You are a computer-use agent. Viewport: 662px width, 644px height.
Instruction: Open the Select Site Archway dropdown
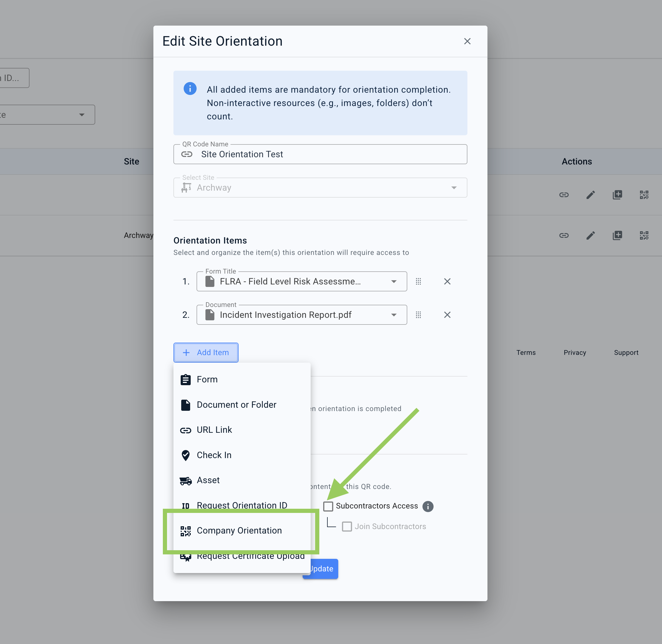coord(453,188)
